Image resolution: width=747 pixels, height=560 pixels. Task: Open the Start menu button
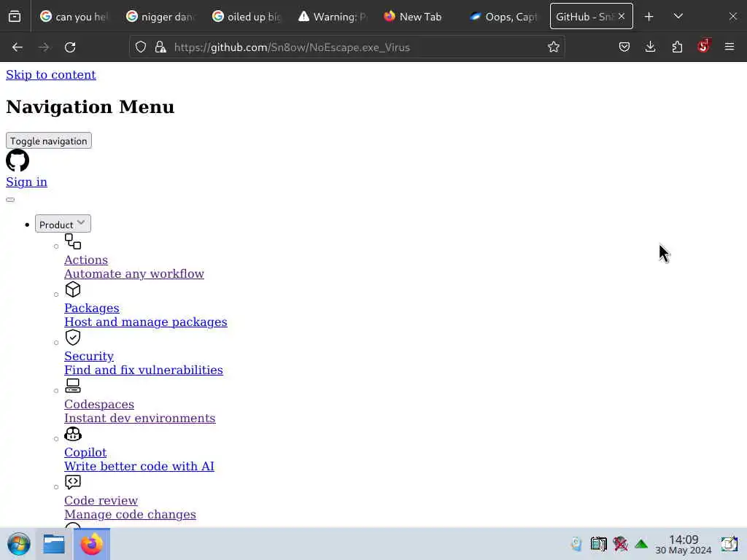(19, 544)
